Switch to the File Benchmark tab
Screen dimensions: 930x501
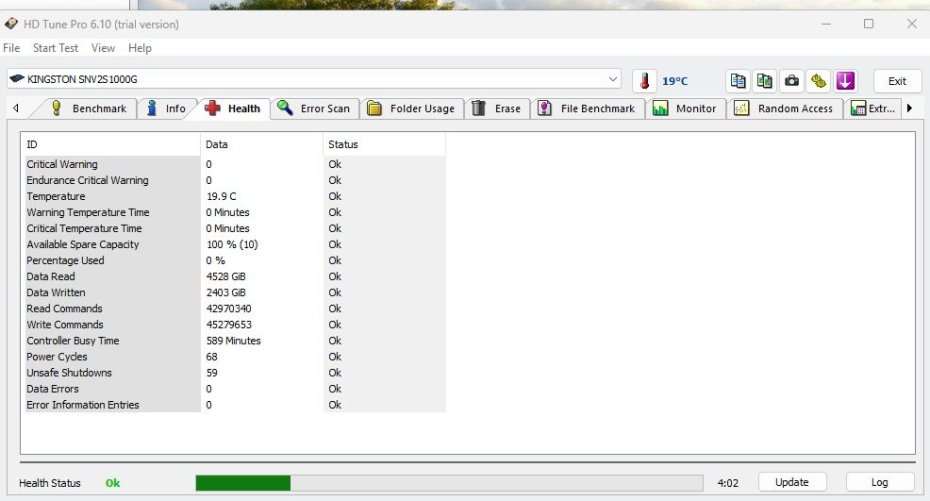pyautogui.click(x=587, y=109)
